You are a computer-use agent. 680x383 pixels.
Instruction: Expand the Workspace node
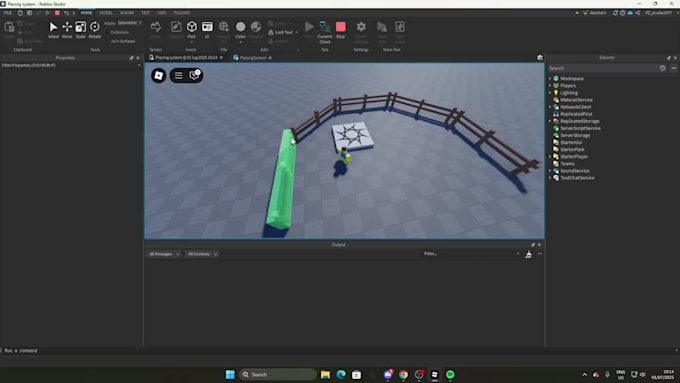tap(550, 79)
